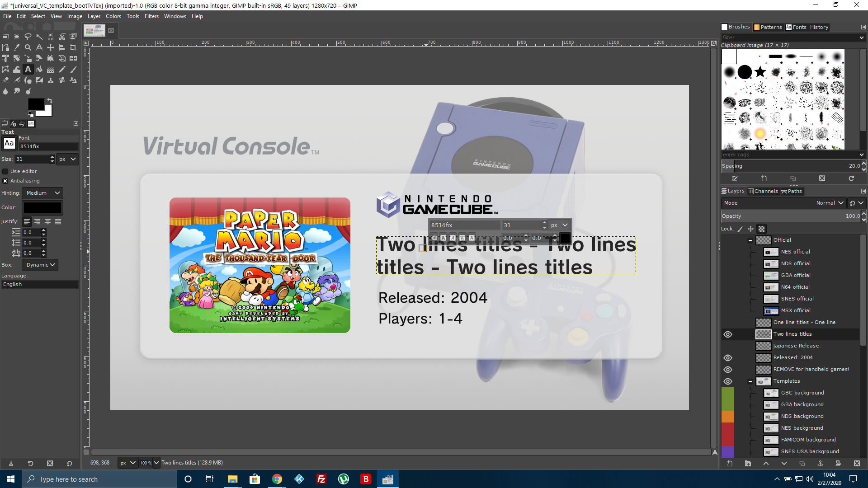The image size is (868, 488).
Task: Adjust the layer Opacity slider
Action: tap(791, 216)
